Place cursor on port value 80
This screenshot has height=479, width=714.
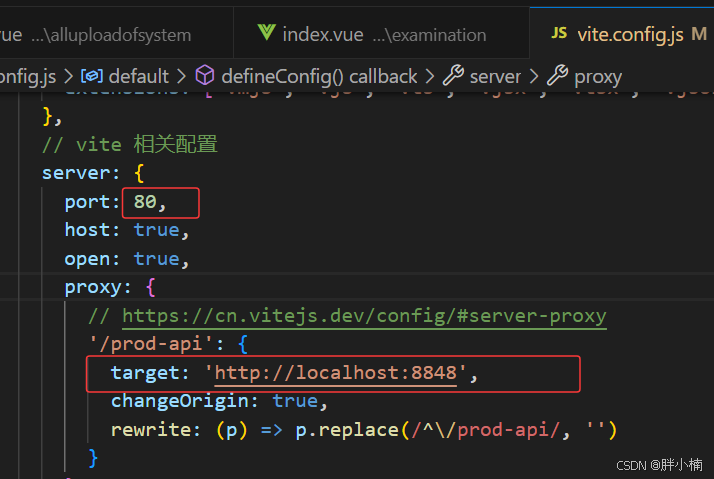145,202
